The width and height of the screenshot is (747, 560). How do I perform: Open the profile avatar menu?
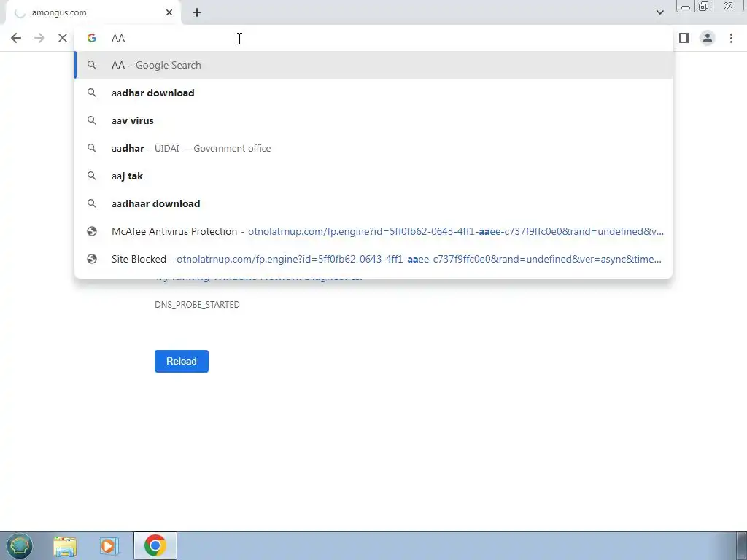[x=708, y=38]
